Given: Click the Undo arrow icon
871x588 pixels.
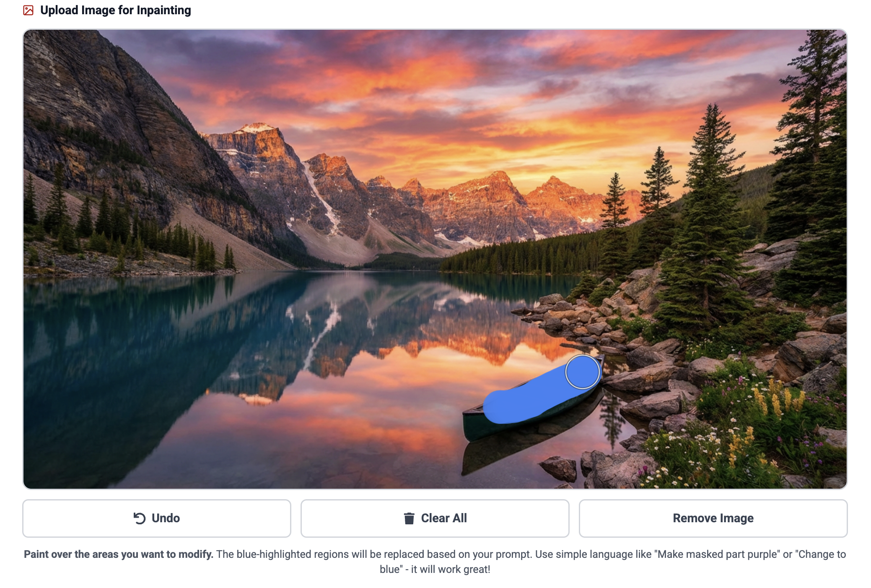Looking at the screenshot, I should [140, 518].
